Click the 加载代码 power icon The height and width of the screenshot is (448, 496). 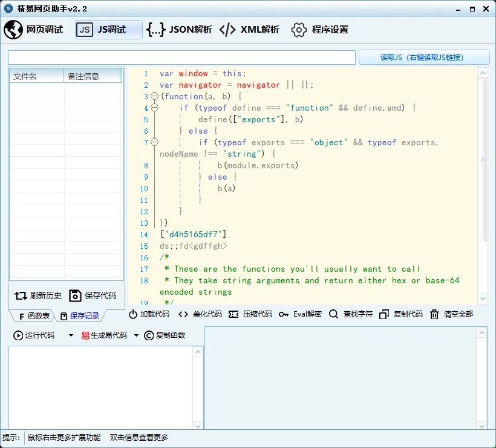pos(133,314)
